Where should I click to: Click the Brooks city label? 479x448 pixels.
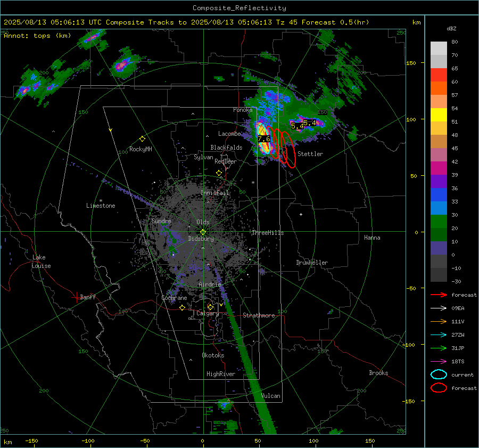click(x=378, y=373)
